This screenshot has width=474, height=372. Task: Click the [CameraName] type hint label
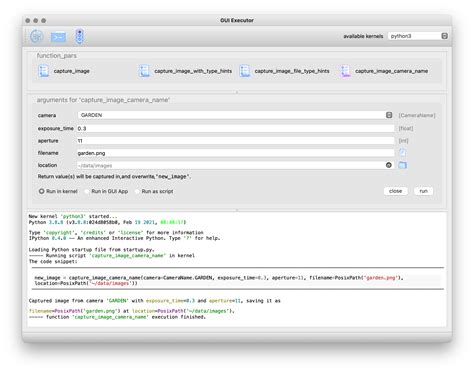tap(417, 115)
